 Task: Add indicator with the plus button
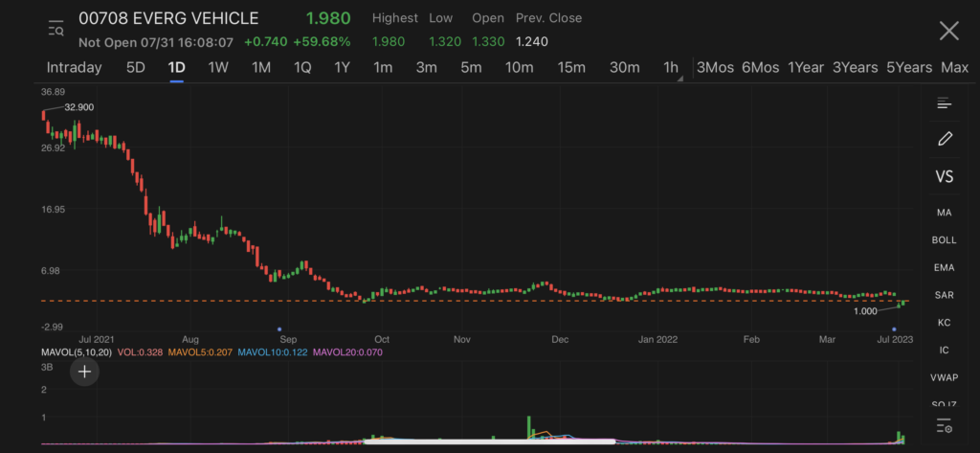84,372
